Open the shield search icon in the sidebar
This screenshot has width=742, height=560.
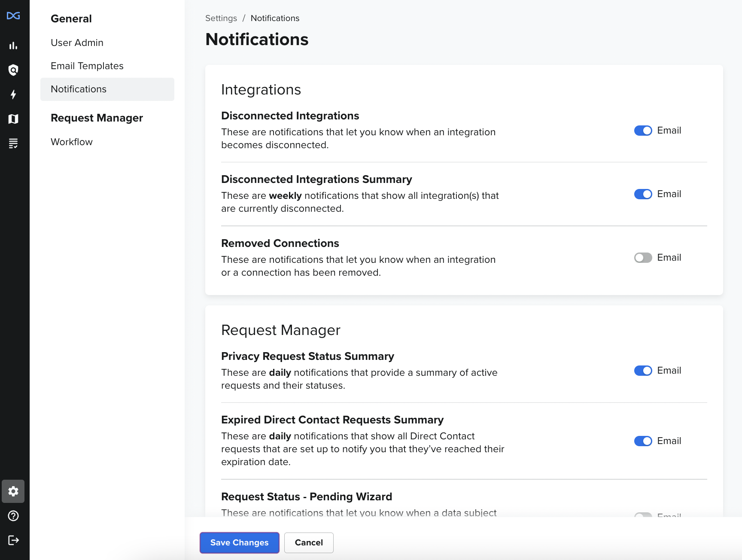(13, 70)
